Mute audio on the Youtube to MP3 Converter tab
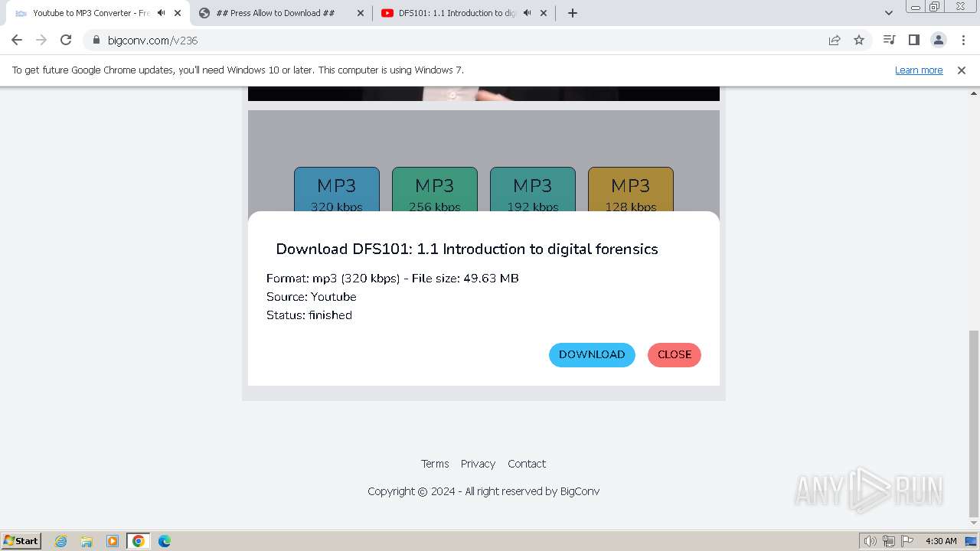The image size is (980, 551). (162, 13)
